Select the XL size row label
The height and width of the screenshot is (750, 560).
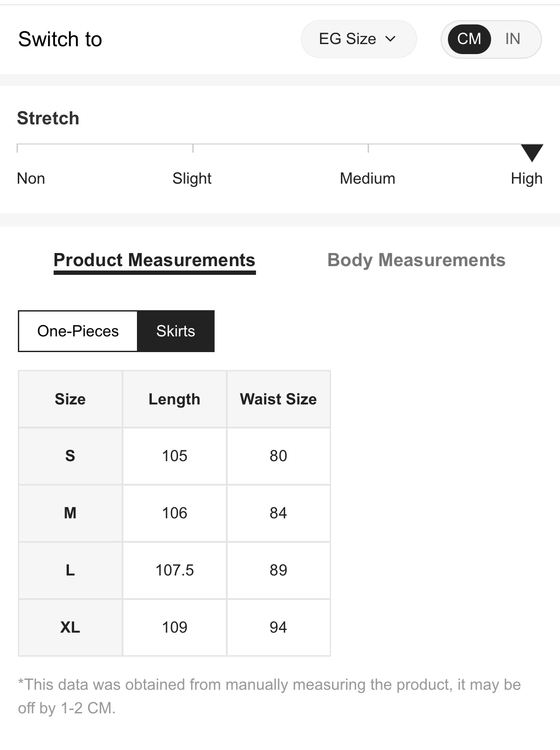pyautogui.click(x=70, y=627)
